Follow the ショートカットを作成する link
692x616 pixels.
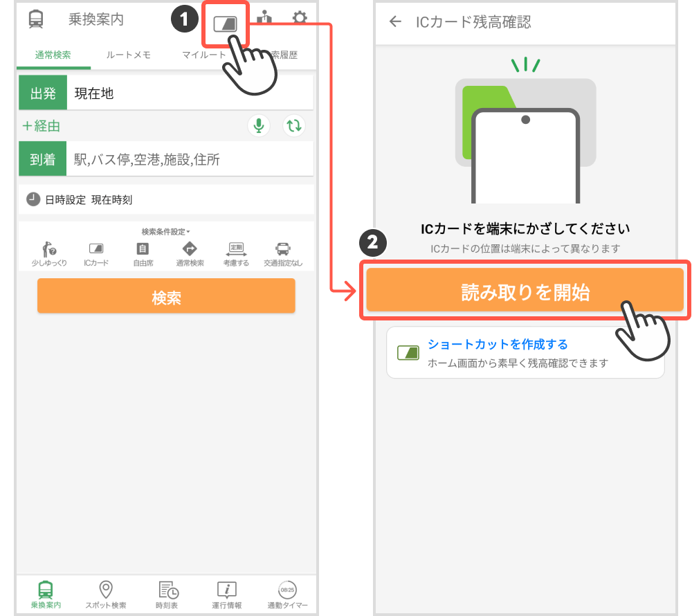[498, 345]
